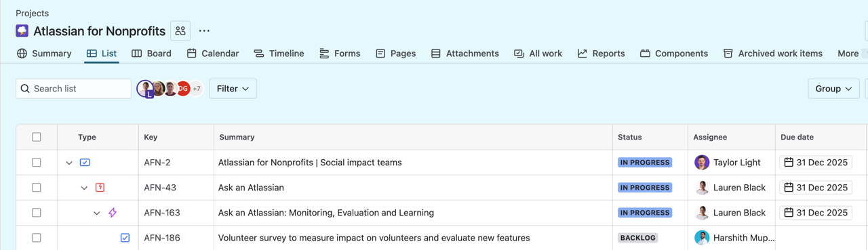The width and height of the screenshot is (868, 250).
Task: Click Taylor Light's avatar in AFN-2 row
Action: pos(702,163)
